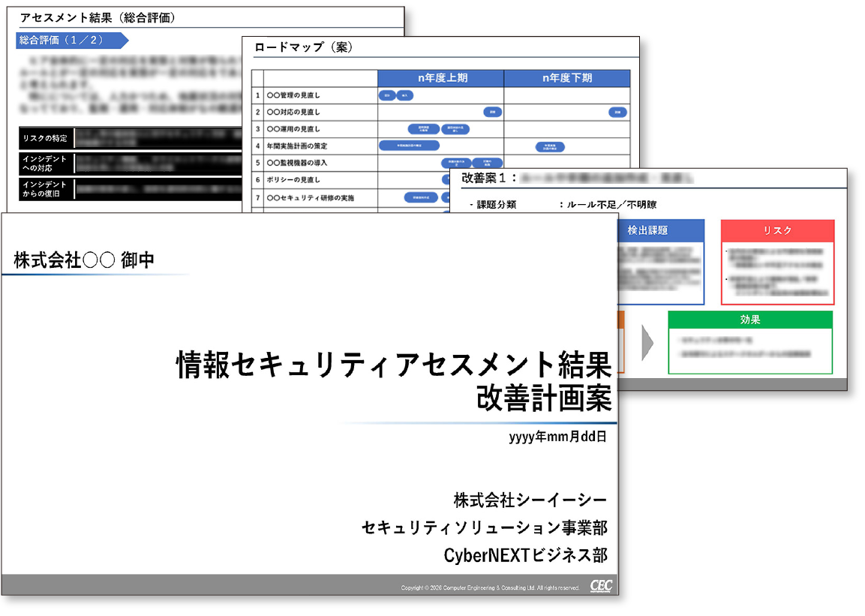Click the 情報セキュリティアセスメント結果 title line
The width and height of the screenshot is (865, 616).
394,365
